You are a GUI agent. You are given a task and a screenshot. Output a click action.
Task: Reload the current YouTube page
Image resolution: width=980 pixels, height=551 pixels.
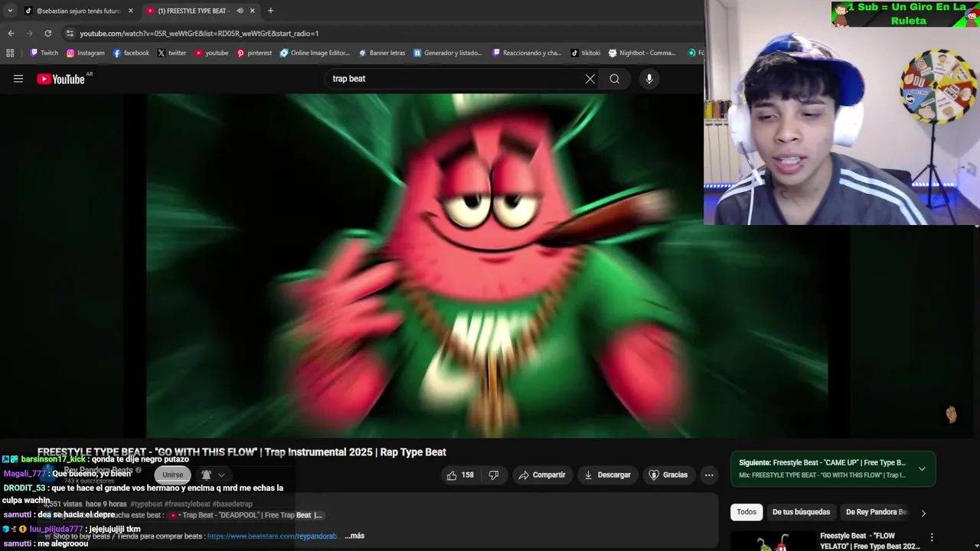[47, 34]
